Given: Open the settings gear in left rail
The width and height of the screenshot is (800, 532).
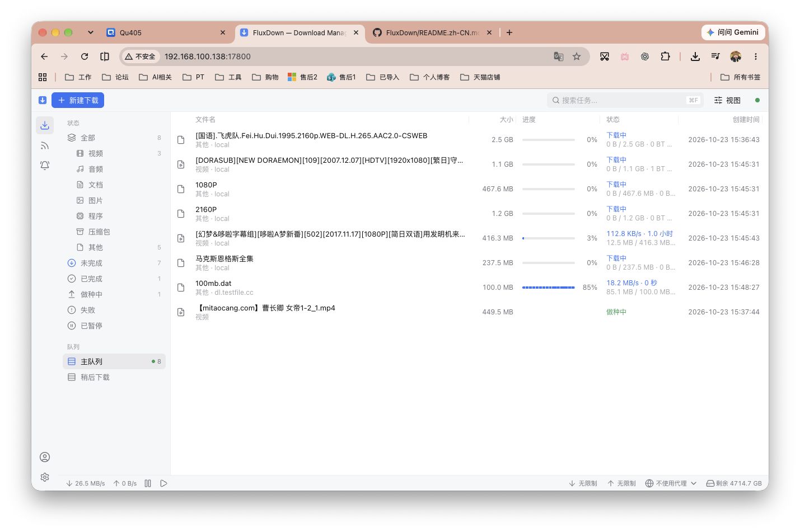Looking at the screenshot, I should pos(45,477).
